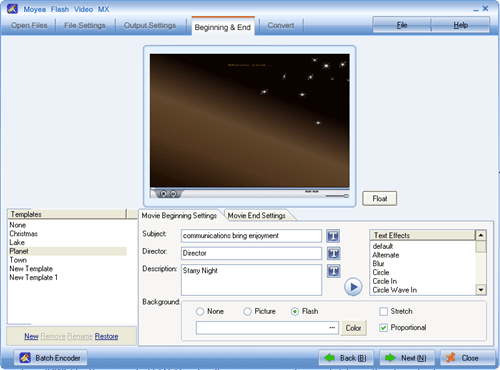Select the Picture background option
The height and width of the screenshot is (370, 500).
pos(247,311)
